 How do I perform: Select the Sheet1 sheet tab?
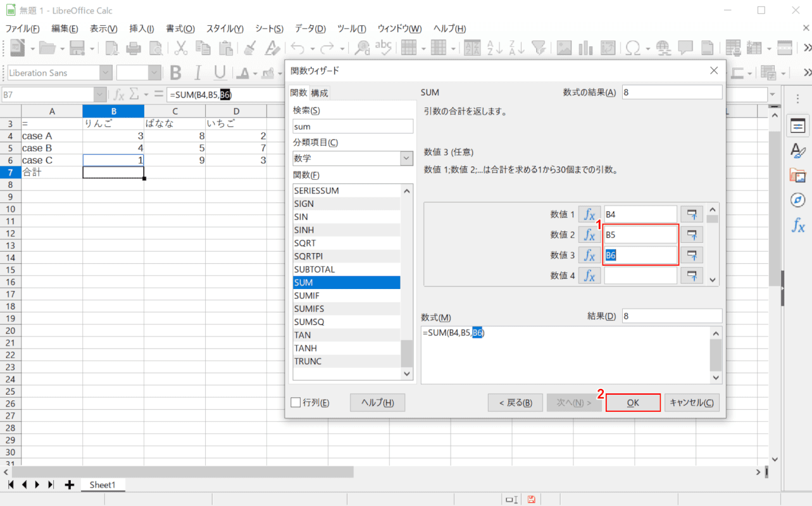(x=103, y=484)
